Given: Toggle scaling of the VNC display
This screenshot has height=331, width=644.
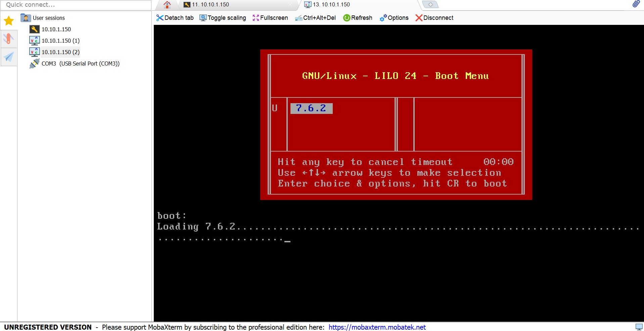Looking at the screenshot, I should pos(223,18).
